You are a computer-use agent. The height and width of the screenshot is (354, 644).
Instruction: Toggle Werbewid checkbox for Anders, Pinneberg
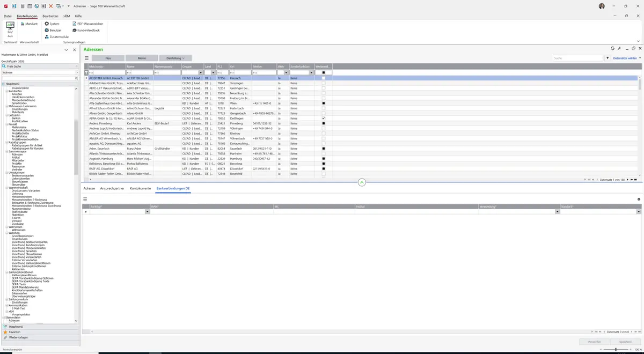(323, 123)
